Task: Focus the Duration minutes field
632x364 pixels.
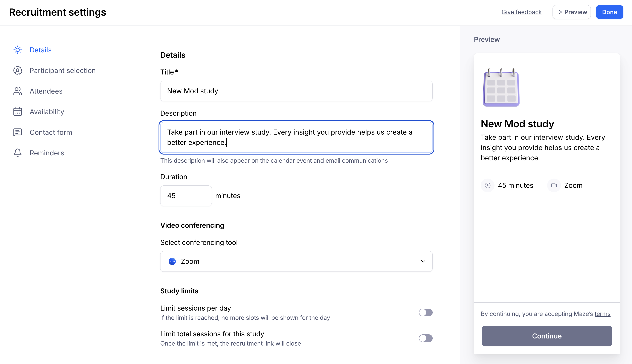Action: [186, 196]
